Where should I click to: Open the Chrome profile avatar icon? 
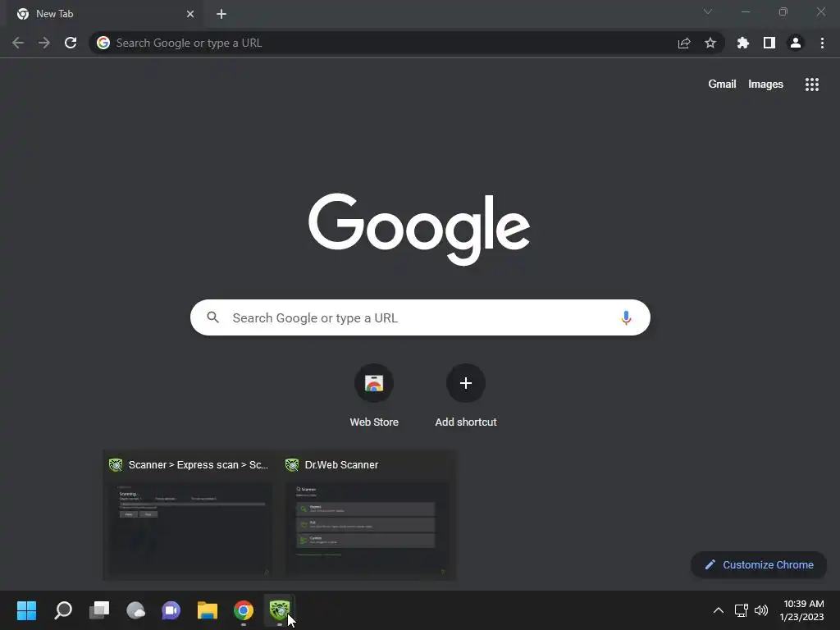point(796,43)
